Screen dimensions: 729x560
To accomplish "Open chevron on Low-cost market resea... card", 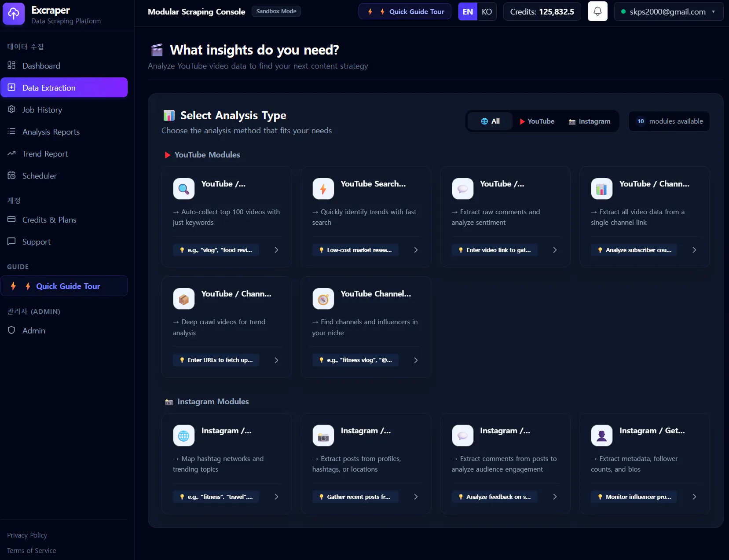I will click(x=416, y=250).
